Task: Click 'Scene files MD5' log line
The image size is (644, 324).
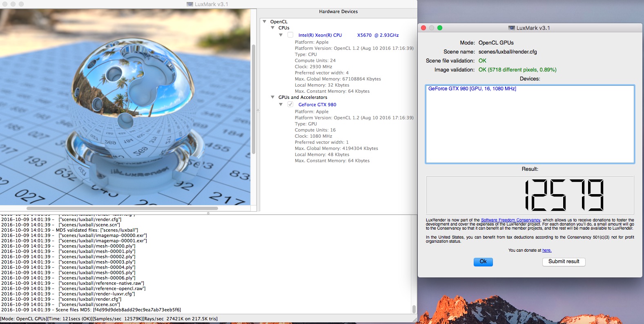Action: [91, 310]
